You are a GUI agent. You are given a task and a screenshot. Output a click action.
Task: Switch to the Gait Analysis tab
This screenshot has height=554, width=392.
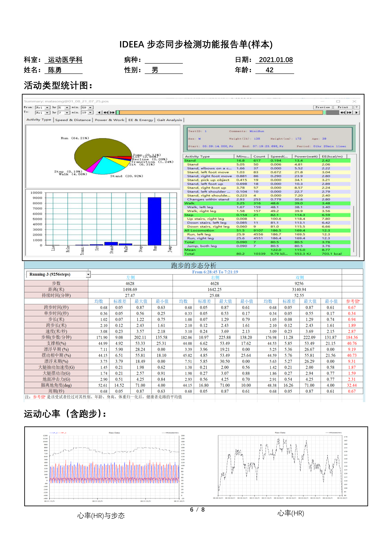[x=169, y=120]
